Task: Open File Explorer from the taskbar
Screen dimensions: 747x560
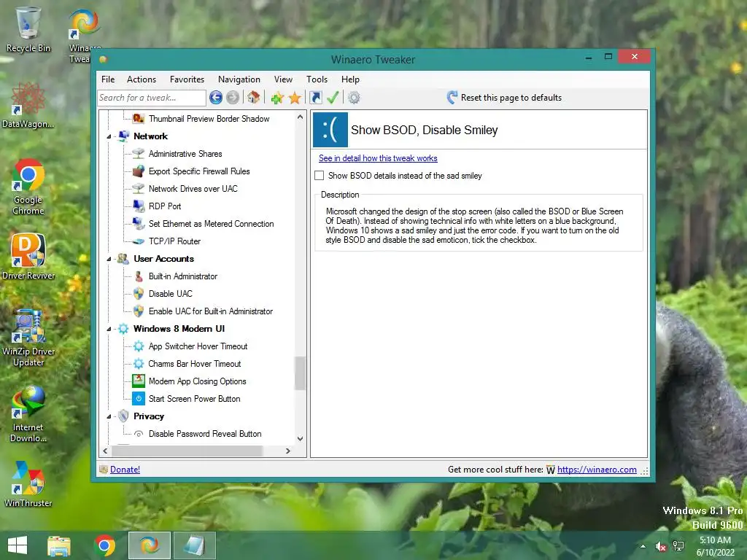Action: [x=59, y=545]
